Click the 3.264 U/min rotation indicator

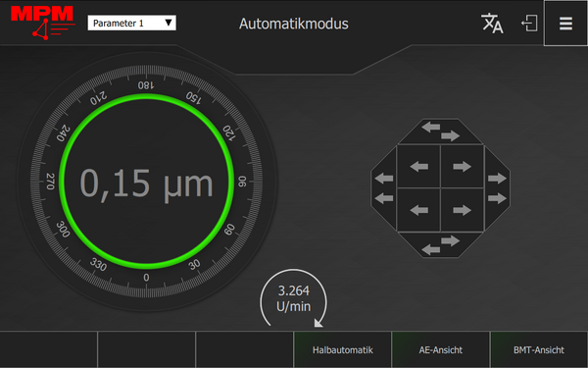[x=293, y=298]
